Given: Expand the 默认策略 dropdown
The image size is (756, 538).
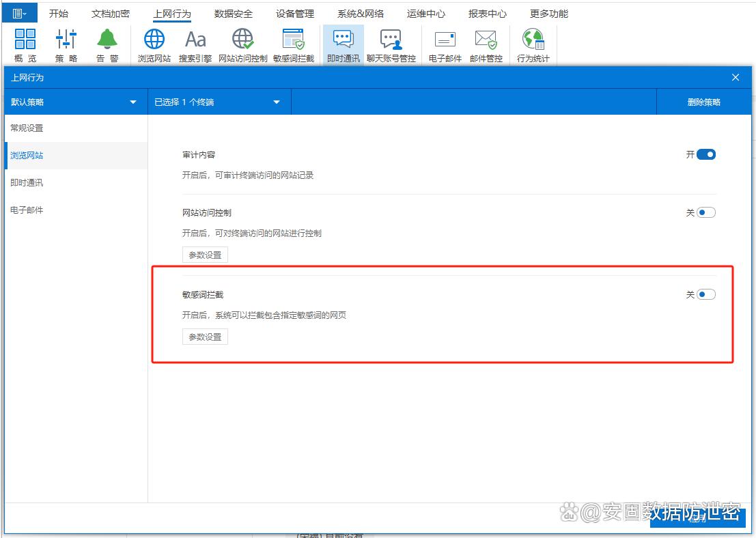Looking at the screenshot, I should [x=74, y=102].
